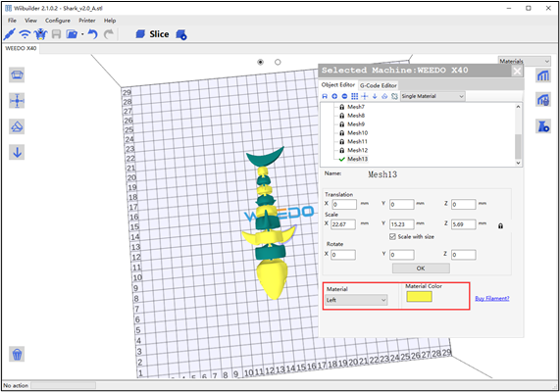Select Mesh10 in the object tree
The height and width of the screenshot is (392, 560).
click(x=358, y=133)
